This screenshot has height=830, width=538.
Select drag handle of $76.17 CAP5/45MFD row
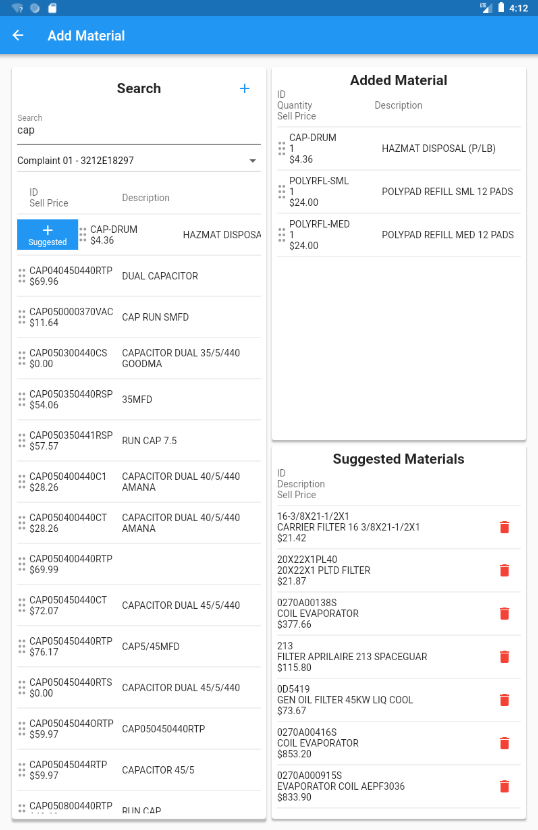[x=22, y=646]
